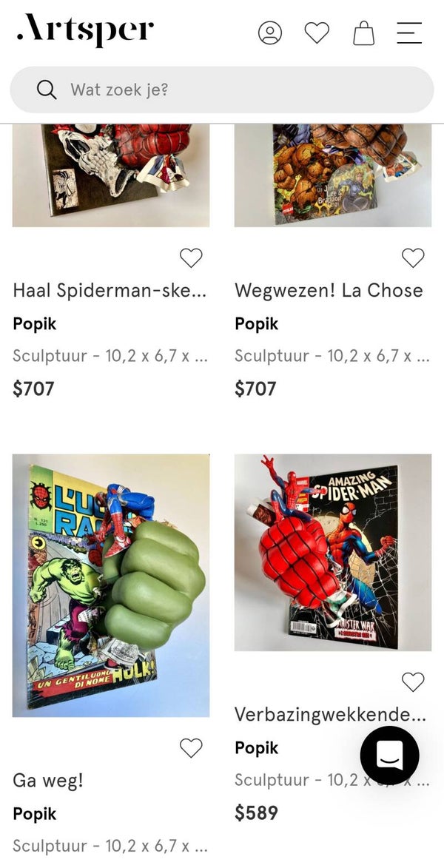Viewport: 444px width, 868px height.
Task: Favorite the Haal Spiderman-ske... sculpture
Action: coord(191,258)
